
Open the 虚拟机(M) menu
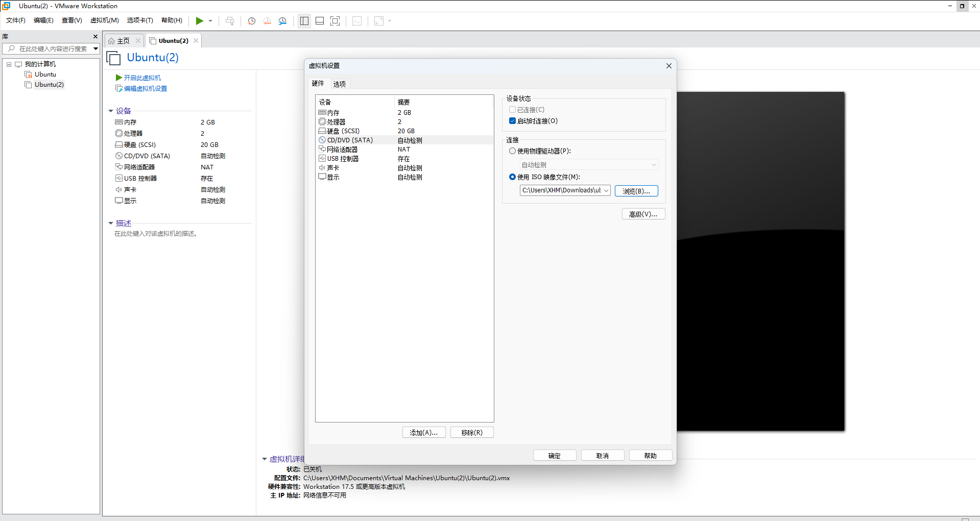105,20
